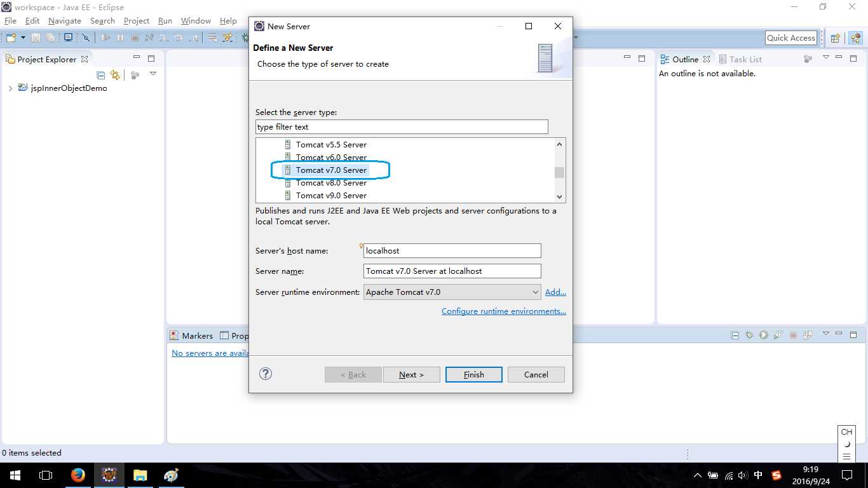Click Start server in profile mode icon
The height and width of the screenshot is (488, 868).
(x=778, y=335)
